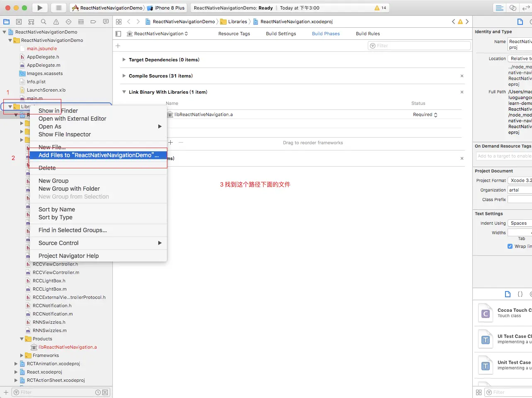The height and width of the screenshot is (398, 532).
Task: Click the build phases Filter field
Action: (419, 46)
